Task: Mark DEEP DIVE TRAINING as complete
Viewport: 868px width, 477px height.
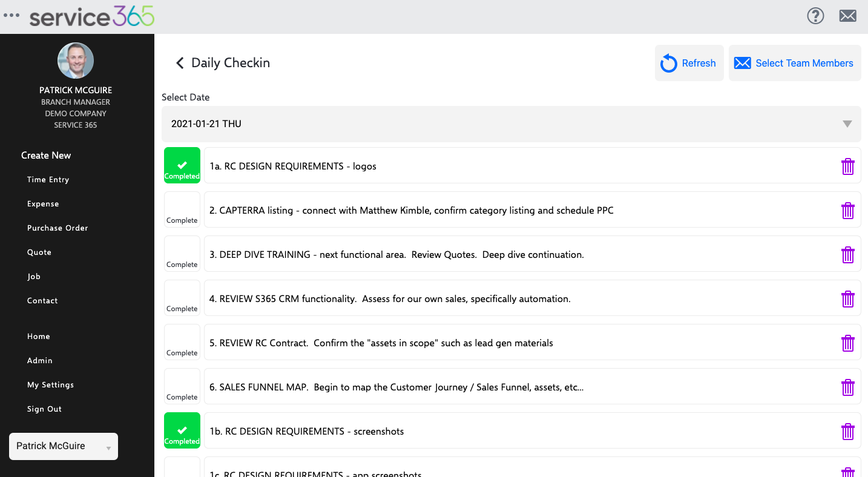Action: pyautogui.click(x=182, y=254)
